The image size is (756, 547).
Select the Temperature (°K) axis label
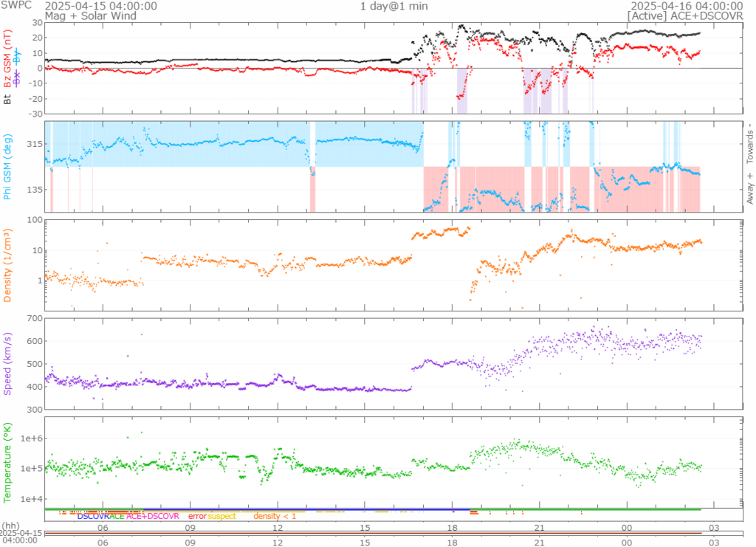pos(7,461)
